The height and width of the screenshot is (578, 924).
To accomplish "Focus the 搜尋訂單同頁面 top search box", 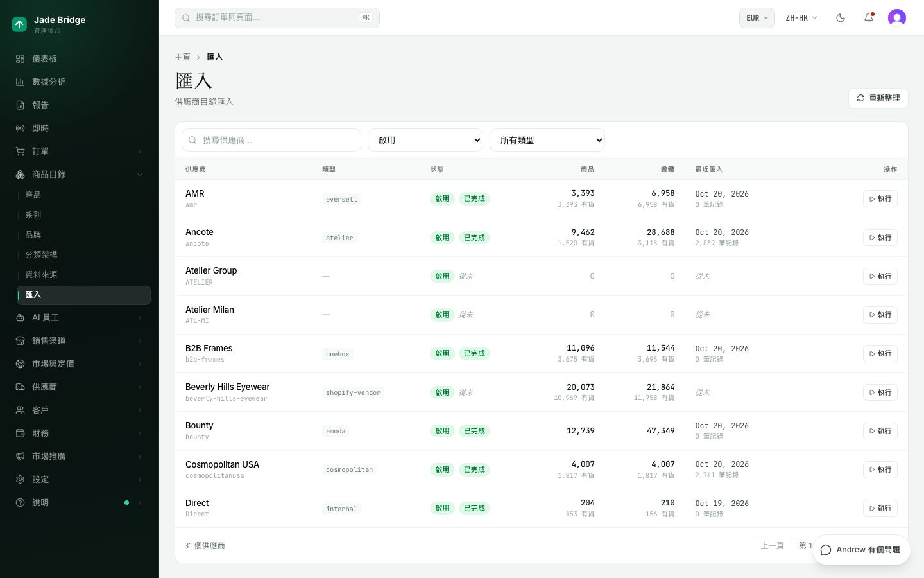I will [x=277, y=18].
